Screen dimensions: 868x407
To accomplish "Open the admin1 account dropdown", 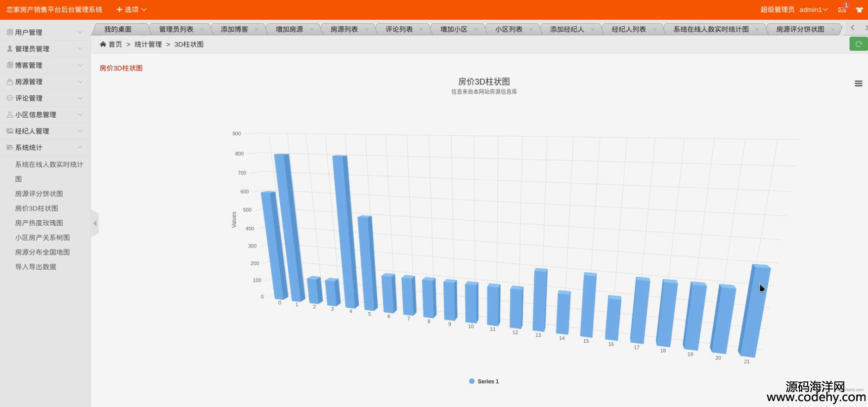I will pos(814,9).
